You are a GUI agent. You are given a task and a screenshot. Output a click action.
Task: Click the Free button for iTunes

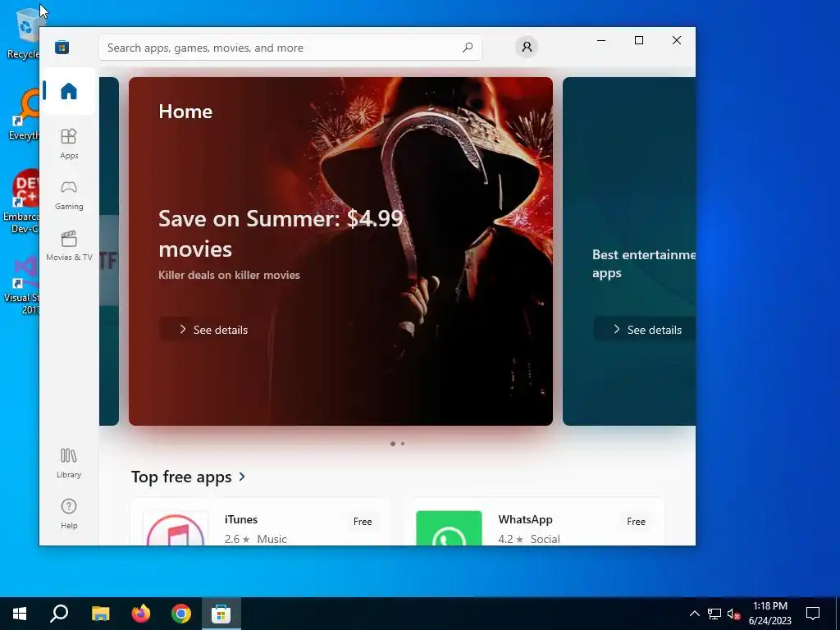pos(363,521)
